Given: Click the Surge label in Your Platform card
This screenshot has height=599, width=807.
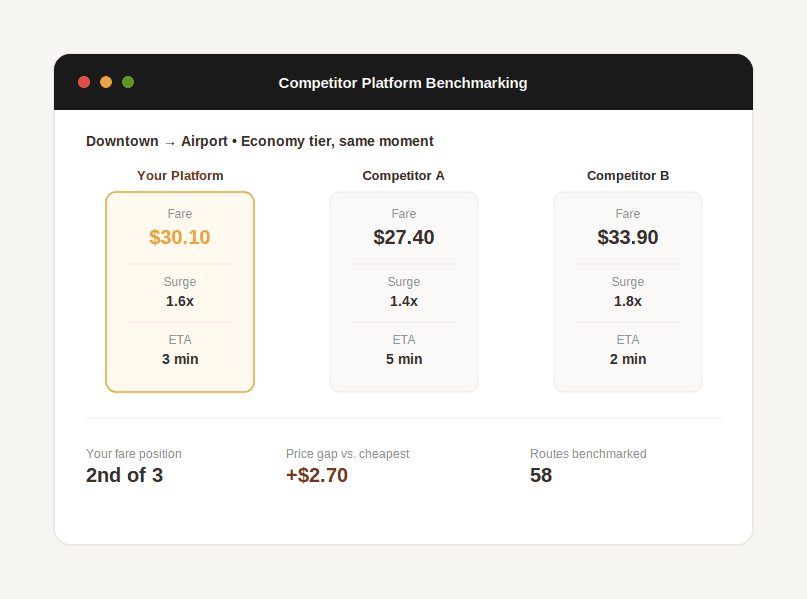Looking at the screenshot, I should coord(180,282).
